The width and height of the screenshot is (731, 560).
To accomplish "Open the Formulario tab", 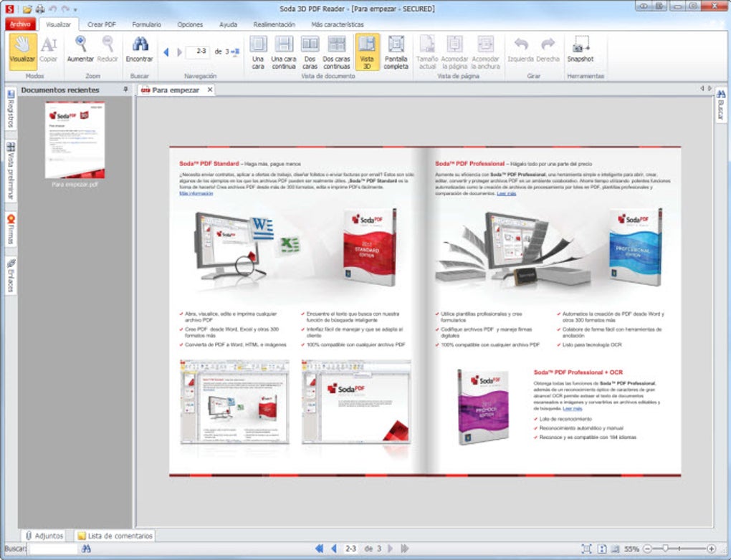I will (x=146, y=24).
